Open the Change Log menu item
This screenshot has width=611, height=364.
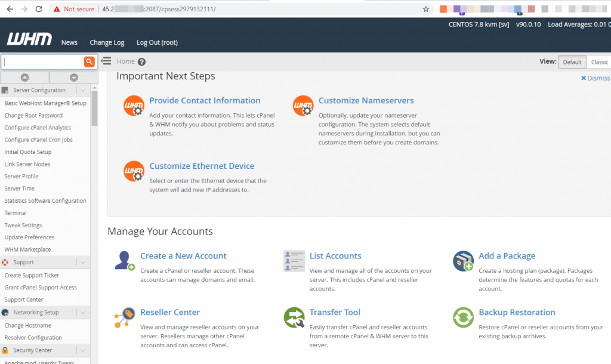pos(107,42)
